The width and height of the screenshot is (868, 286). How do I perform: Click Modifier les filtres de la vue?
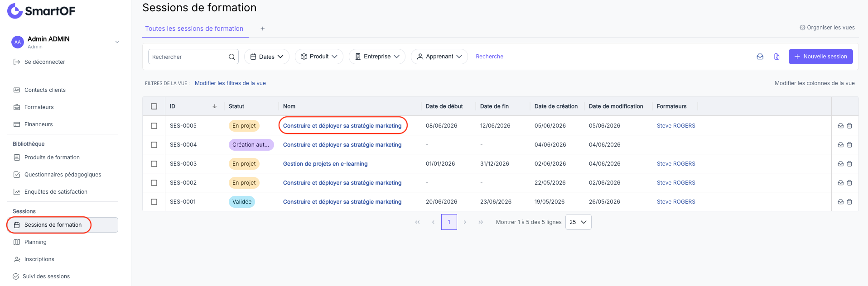(230, 83)
